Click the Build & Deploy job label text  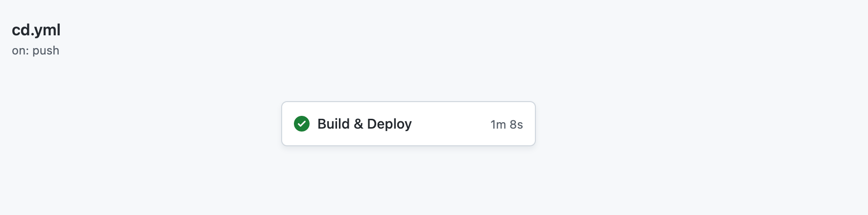364,124
